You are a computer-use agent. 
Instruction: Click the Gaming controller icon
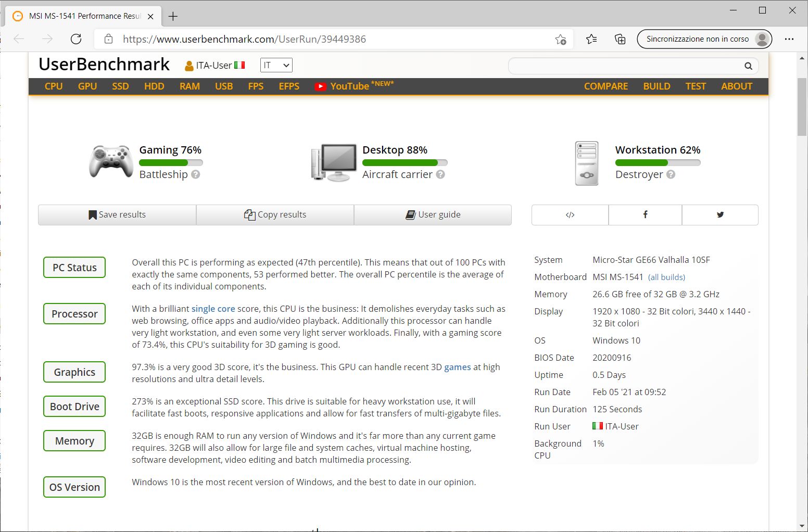click(x=111, y=162)
